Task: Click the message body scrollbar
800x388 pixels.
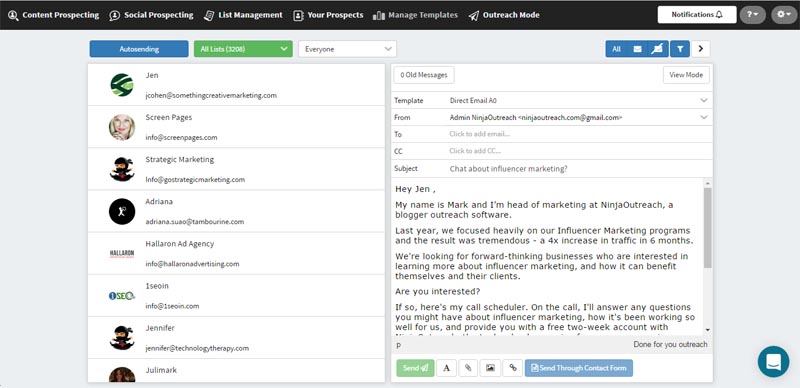Action: [708, 228]
